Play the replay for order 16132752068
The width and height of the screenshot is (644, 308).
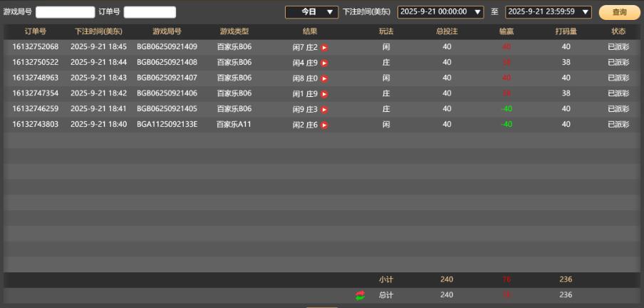click(x=324, y=47)
